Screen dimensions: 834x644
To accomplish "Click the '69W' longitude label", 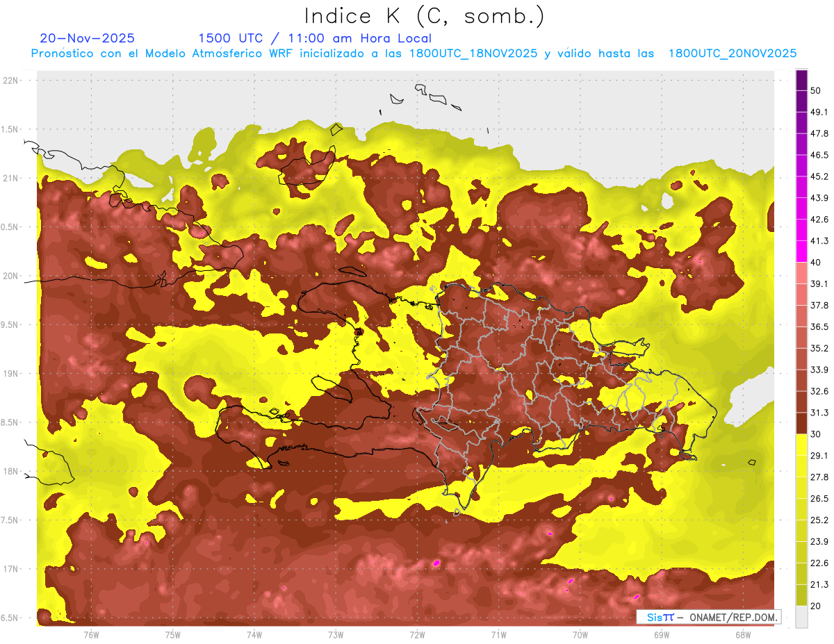I will 662,635.
